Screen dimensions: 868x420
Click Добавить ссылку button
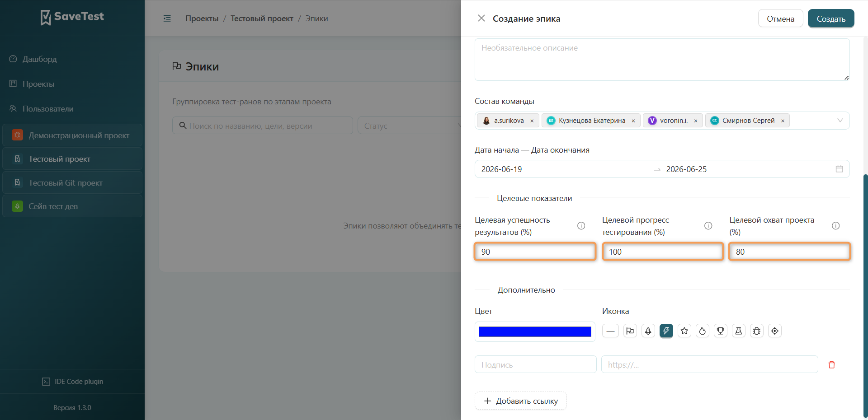click(521, 401)
